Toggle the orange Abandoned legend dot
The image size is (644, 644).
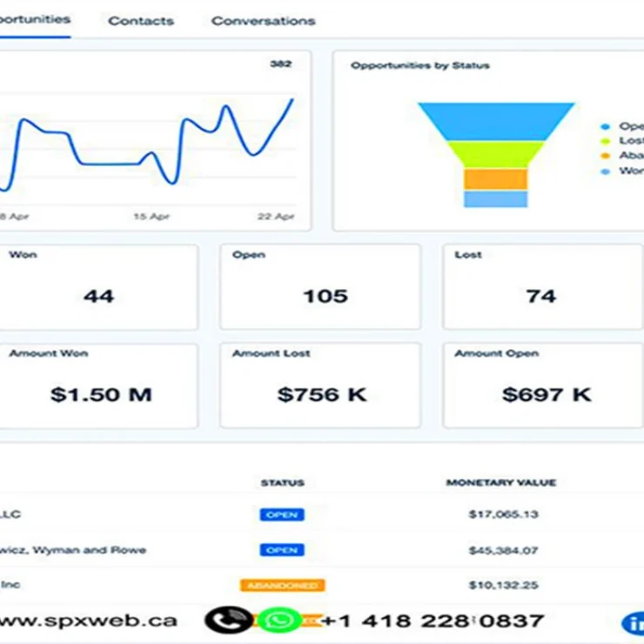pyautogui.click(x=606, y=156)
